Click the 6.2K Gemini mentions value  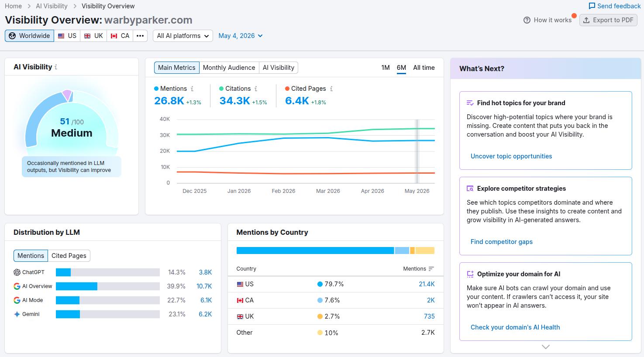click(x=205, y=314)
